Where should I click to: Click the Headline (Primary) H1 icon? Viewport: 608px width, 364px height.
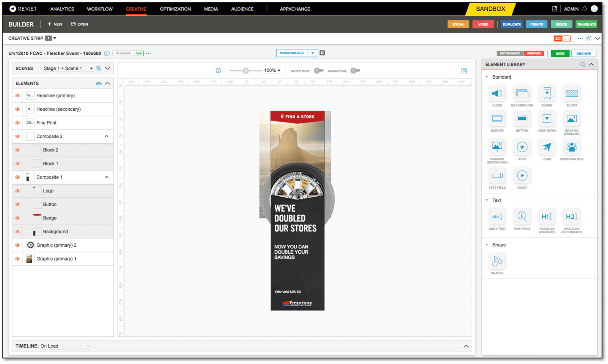tap(547, 217)
